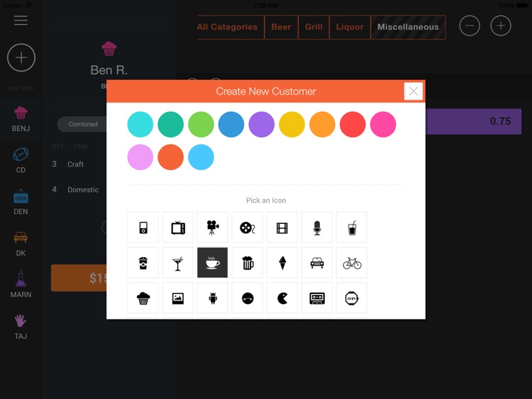This screenshot has height=399, width=532.
Task: Open the DK taxi bar tab
Action: pyautogui.click(x=21, y=244)
